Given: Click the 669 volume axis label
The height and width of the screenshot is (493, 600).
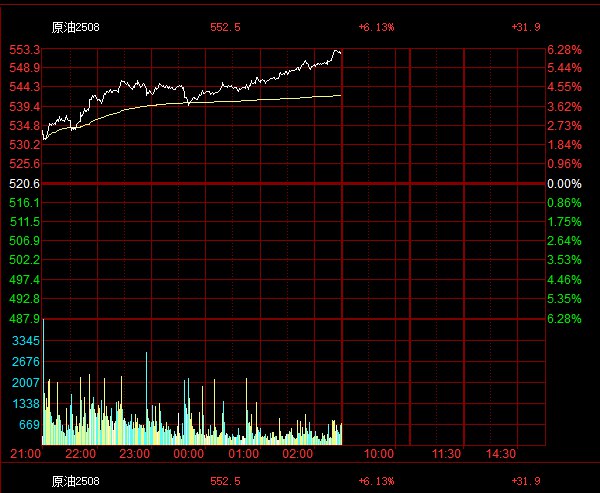Looking at the screenshot, I should [29, 424].
